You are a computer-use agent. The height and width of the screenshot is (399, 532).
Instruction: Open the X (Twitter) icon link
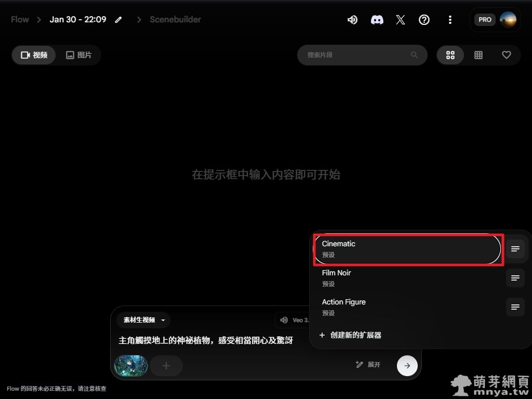point(400,20)
